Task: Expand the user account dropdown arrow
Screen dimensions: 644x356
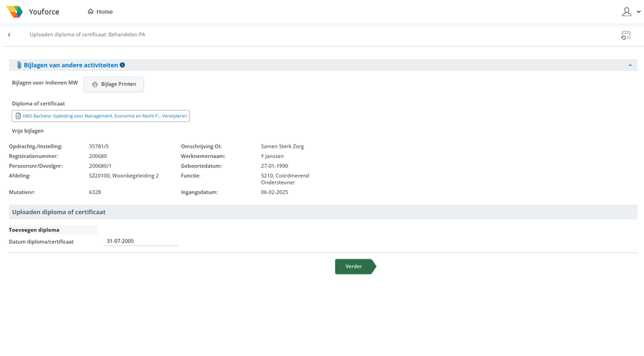Action: point(639,12)
